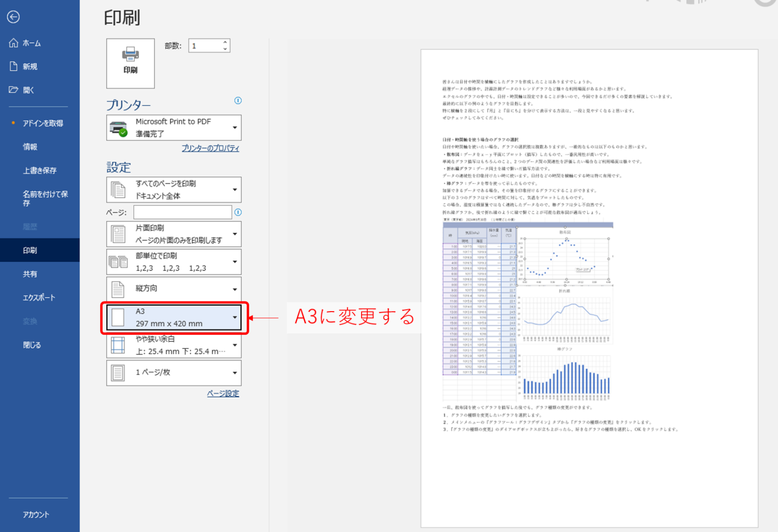Increase copies with the 部数 stepper arrow

[225, 43]
